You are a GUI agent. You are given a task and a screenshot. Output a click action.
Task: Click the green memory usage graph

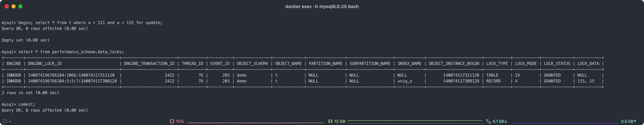415,121
